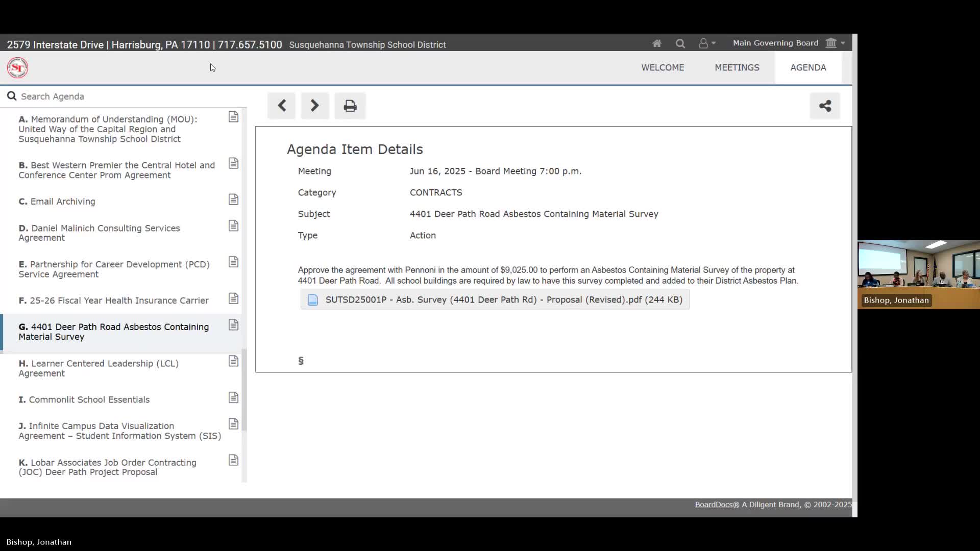Select 25-26 Fiscal Year Health Insurance Carrier
The width and height of the screenshot is (980, 551).
click(118, 300)
